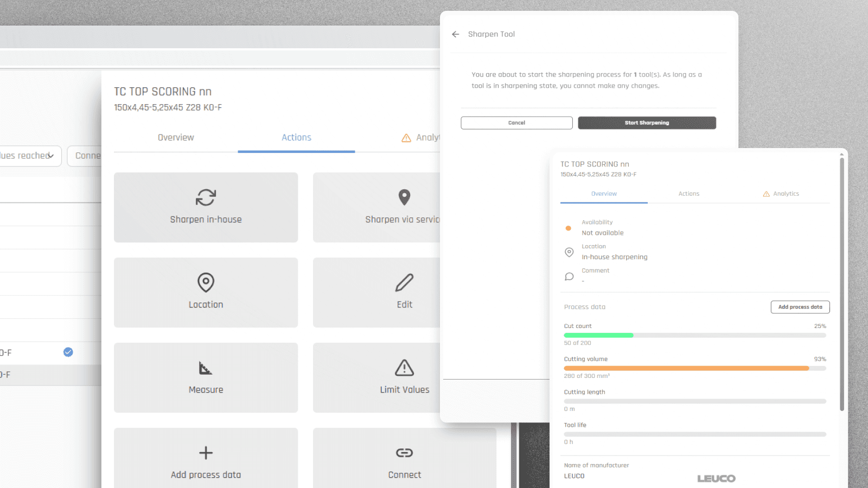Open the small Analytics tab in detail panel
The image size is (868, 488).
coord(781,194)
